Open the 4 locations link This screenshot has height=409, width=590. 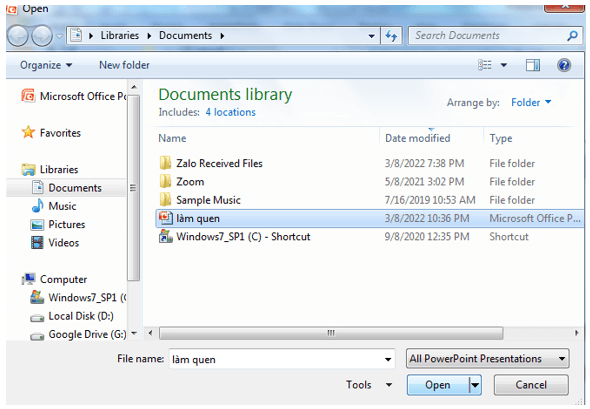pyautogui.click(x=230, y=112)
